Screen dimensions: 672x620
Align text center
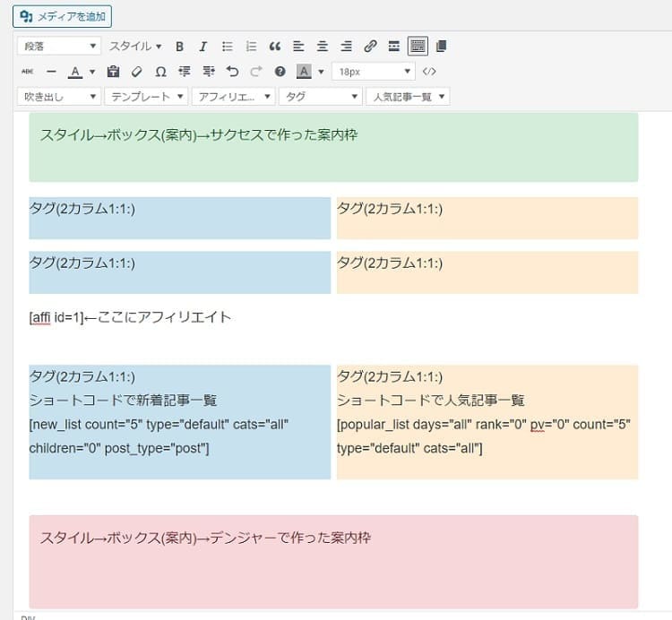(323, 47)
